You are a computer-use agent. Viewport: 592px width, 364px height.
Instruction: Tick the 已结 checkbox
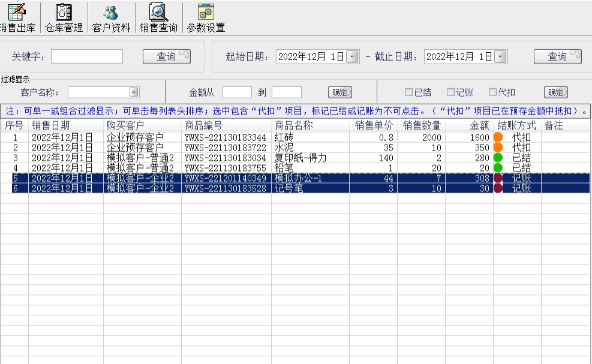[x=408, y=92]
